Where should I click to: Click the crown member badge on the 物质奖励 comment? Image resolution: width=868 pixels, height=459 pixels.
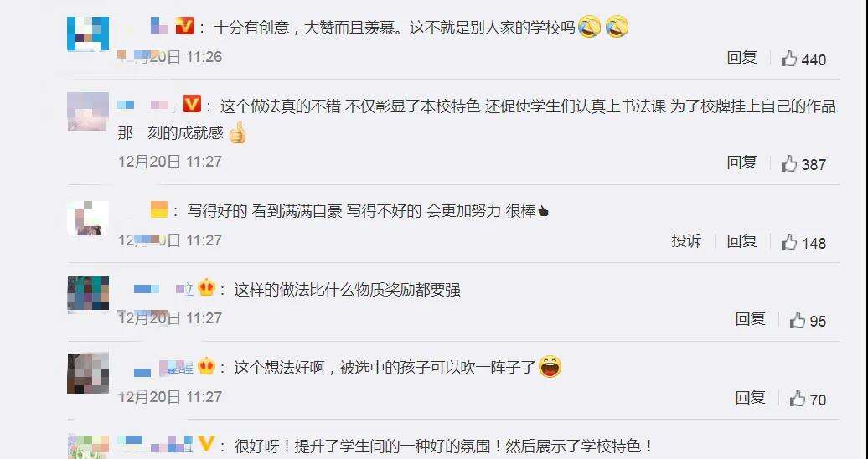206,288
